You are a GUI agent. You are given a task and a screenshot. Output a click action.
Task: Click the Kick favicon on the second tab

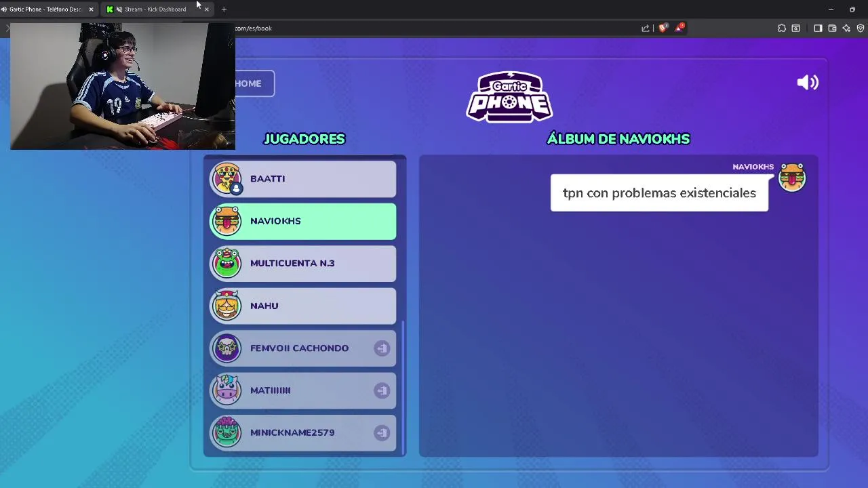[110, 9]
